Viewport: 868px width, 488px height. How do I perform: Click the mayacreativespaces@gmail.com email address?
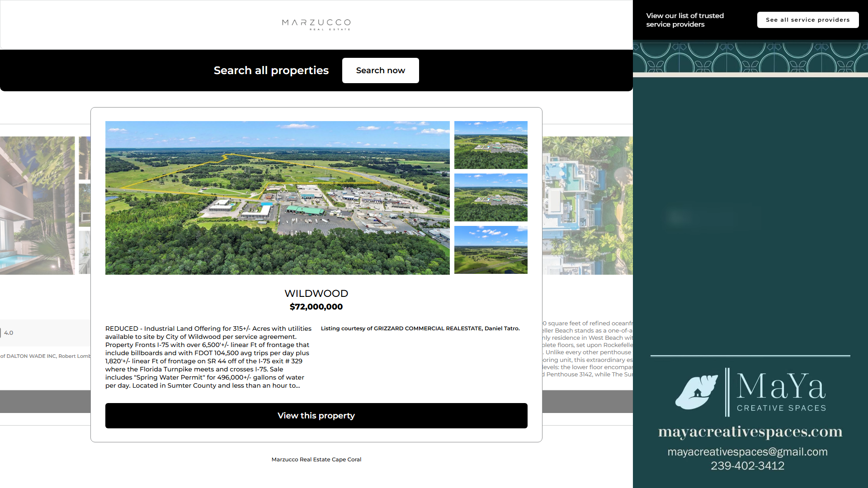[x=747, y=452]
